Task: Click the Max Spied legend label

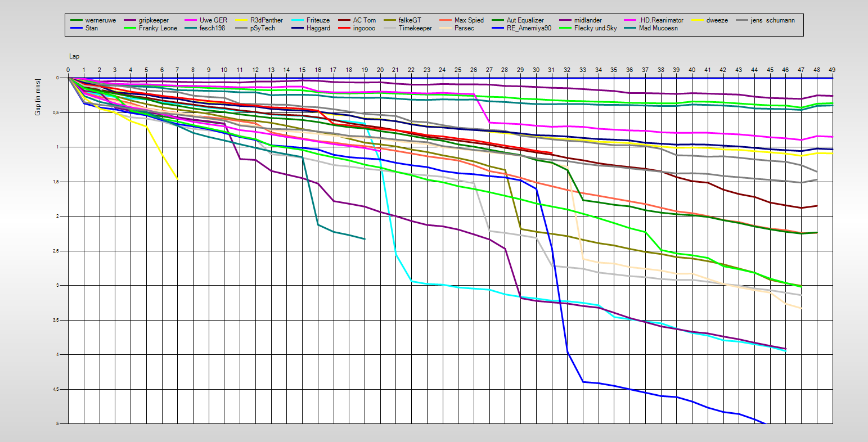Action: tap(469, 20)
